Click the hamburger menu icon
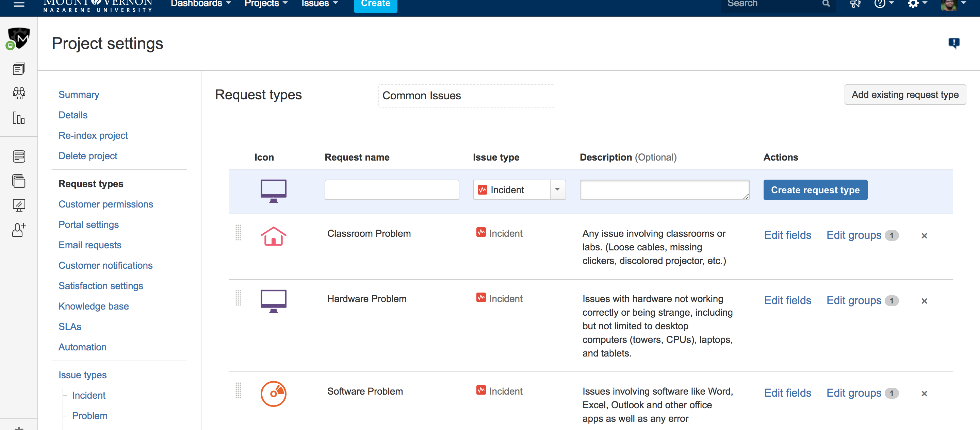Image resolution: width=980 pixels, height=430 pixels. coord(19,4)
